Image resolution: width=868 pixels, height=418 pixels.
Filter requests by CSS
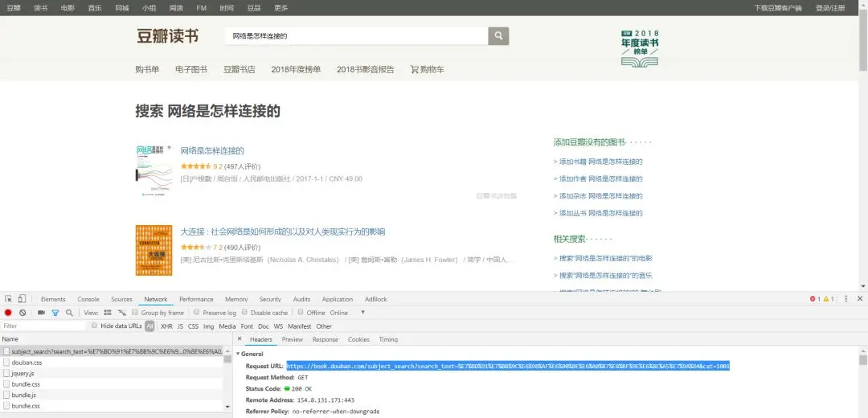point(193,326)
